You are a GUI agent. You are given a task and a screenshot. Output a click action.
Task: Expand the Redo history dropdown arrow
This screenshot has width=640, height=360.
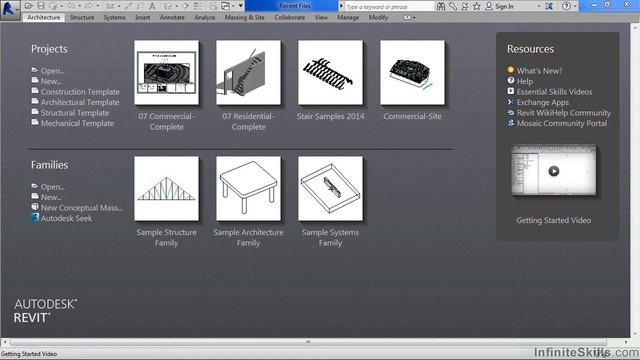pyautogui.click(x=98, y=6)
